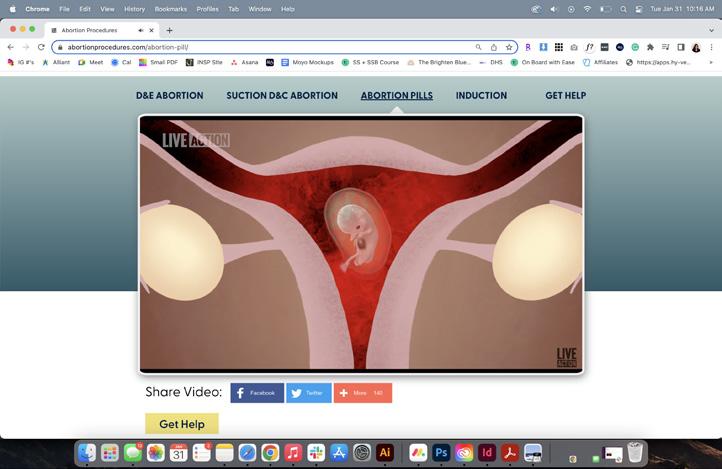Launch Adobe Illustrator from the dock

(x=385, y=453)
